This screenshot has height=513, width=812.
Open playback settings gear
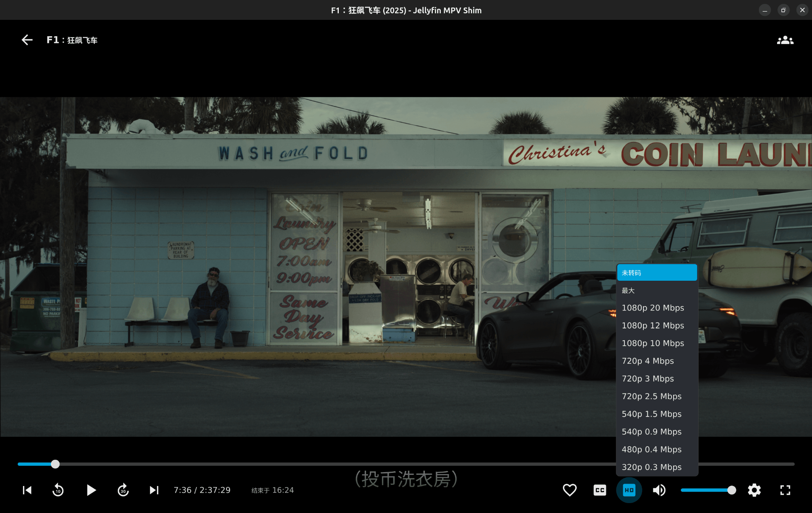point(754,490)
